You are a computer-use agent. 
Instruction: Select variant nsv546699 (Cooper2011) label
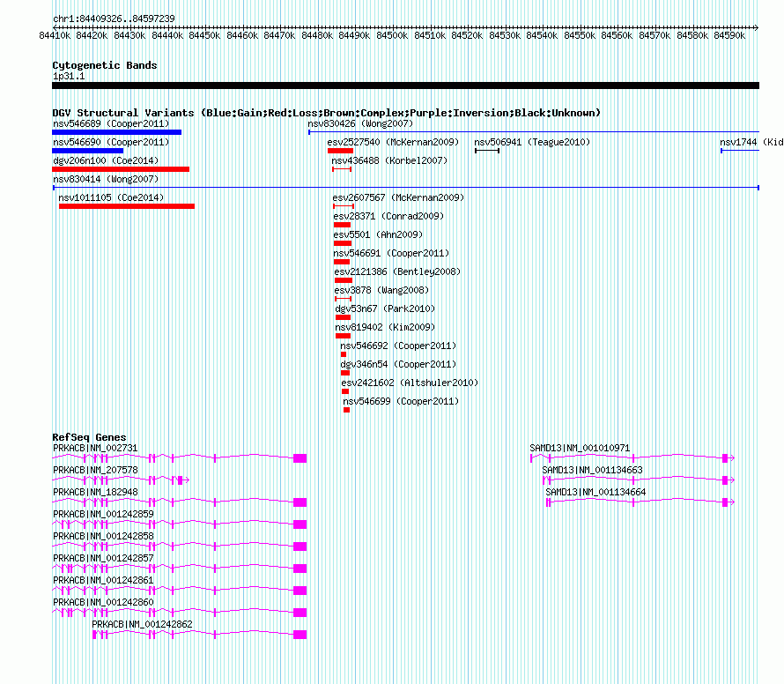[401, 401]
